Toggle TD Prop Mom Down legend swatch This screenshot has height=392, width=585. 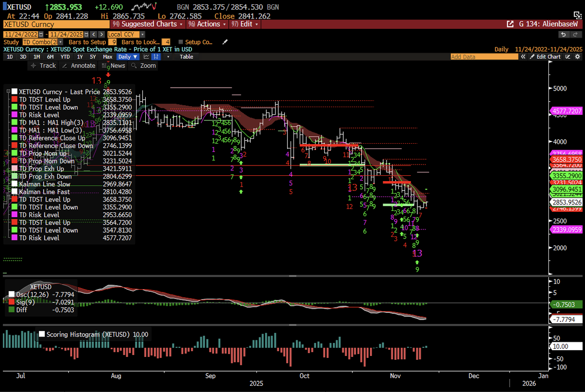[x=15, y=161]
